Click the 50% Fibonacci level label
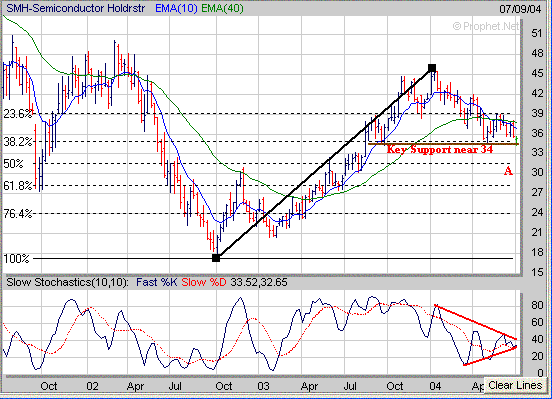This screenshot has height=399, width=552. pyautogui.click(x=13, y=164)
